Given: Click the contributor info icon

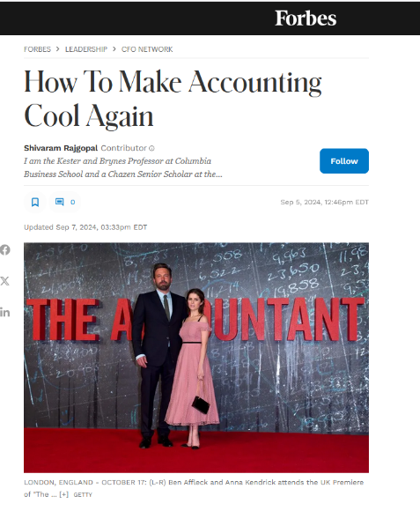Looking at the screenshot, I should [151, 148].
